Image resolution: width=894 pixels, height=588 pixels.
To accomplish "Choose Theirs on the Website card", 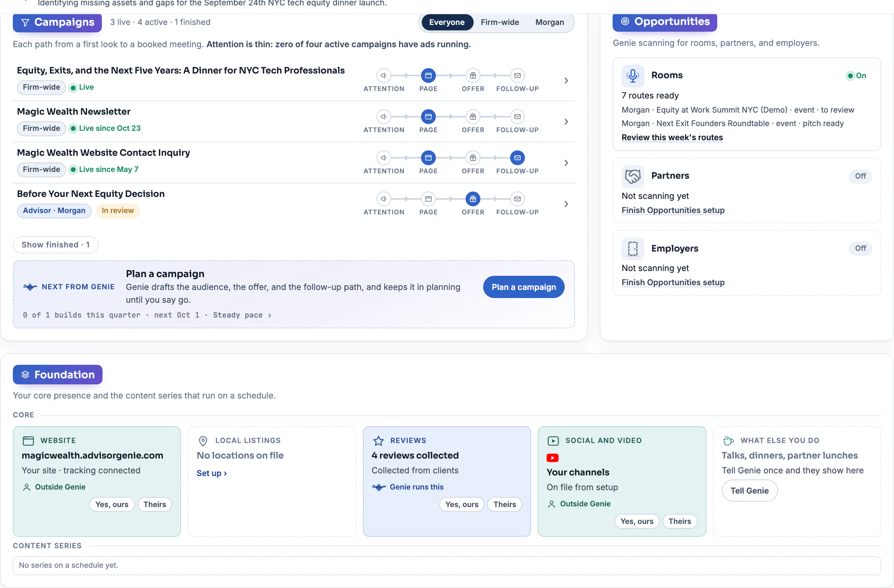I will [x=155, y=504].
